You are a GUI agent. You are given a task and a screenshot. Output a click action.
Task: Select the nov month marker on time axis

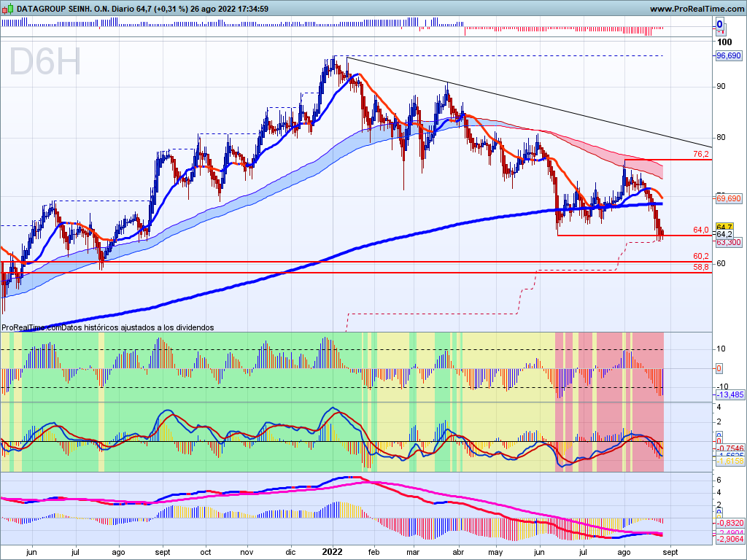pyautogui.click(x=247, y=553)
